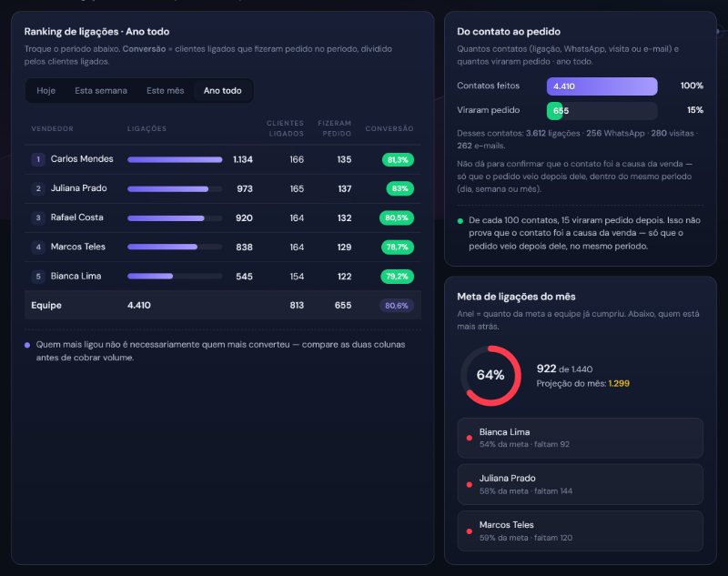Click the 80,5% conversion badge

click(397, 217)
